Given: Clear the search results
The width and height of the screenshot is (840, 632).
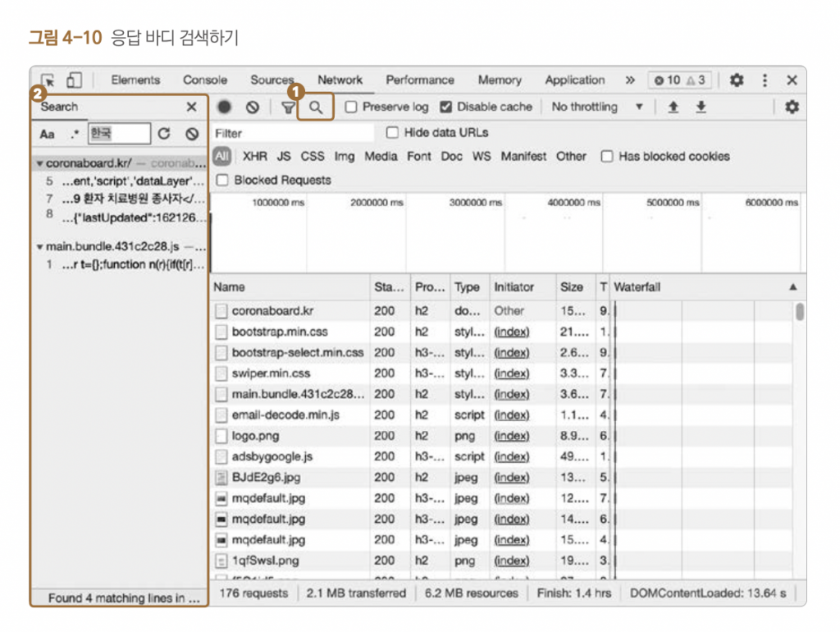Looking at the screenshot, I should click(192, 134).
